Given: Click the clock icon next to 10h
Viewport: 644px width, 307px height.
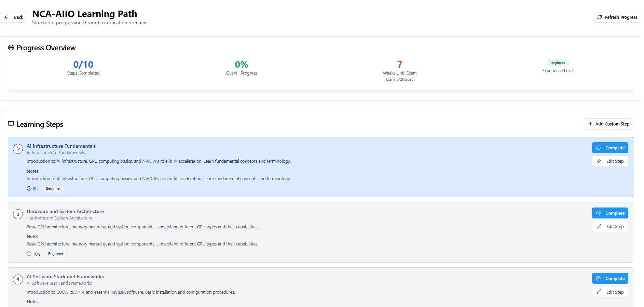Looking at the screenshot, I should coord(29,254).
